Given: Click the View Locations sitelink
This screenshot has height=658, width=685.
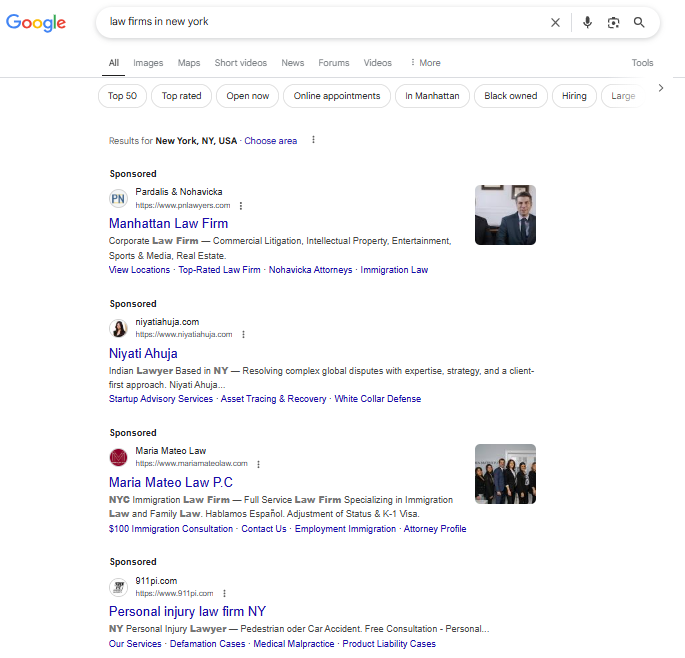Looking at the screenshot, I should pos(139,270).
